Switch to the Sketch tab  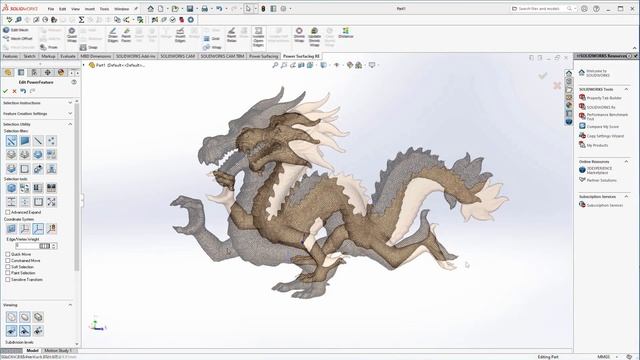pyautogui.click(x=29, y=56)
